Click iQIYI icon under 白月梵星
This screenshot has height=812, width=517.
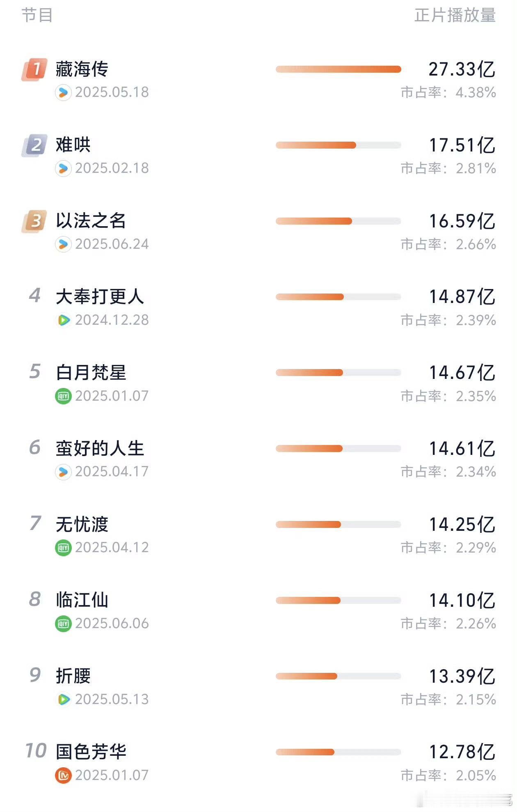[63, 396]
